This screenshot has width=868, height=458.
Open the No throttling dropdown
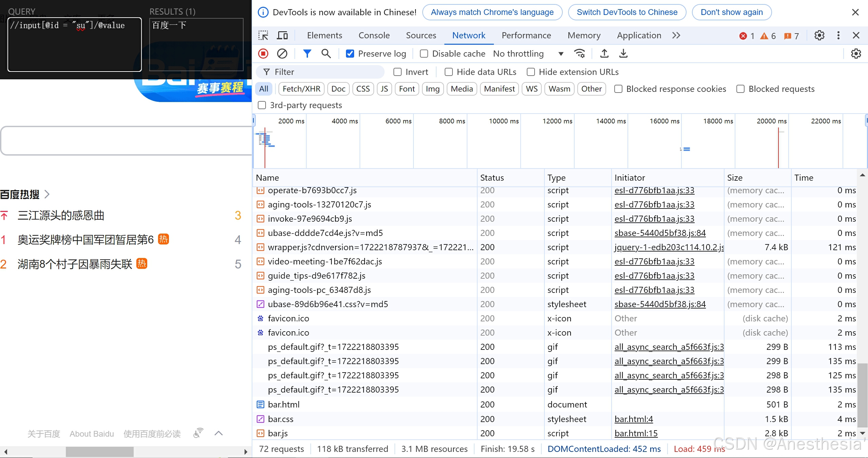[528, 54]
